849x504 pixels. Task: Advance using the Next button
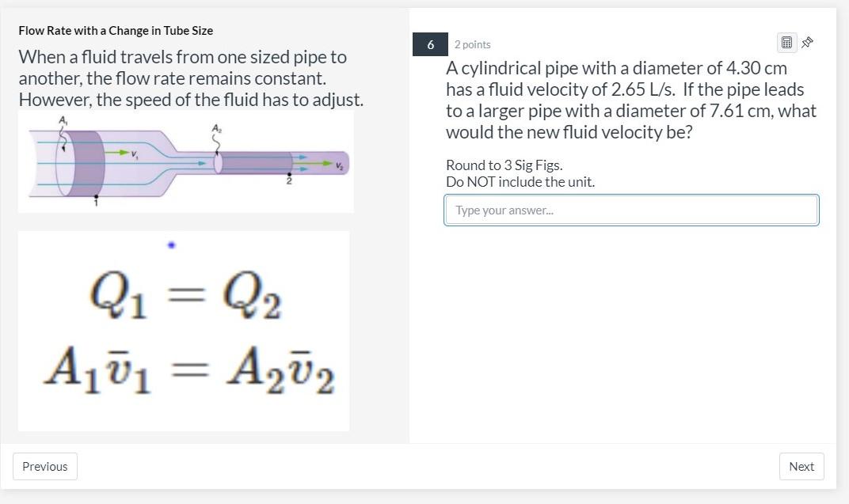click(801, 466)
